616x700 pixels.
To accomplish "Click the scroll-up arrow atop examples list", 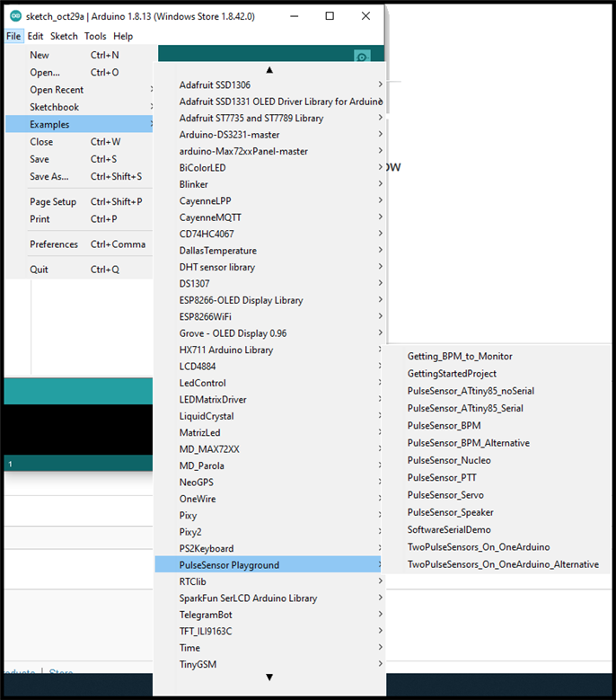I will (269, 70).
